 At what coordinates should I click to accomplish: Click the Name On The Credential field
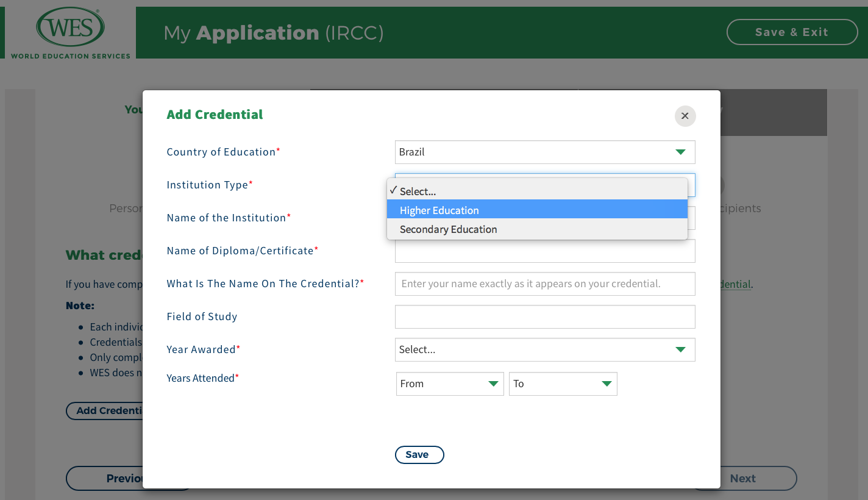[544, 284]
